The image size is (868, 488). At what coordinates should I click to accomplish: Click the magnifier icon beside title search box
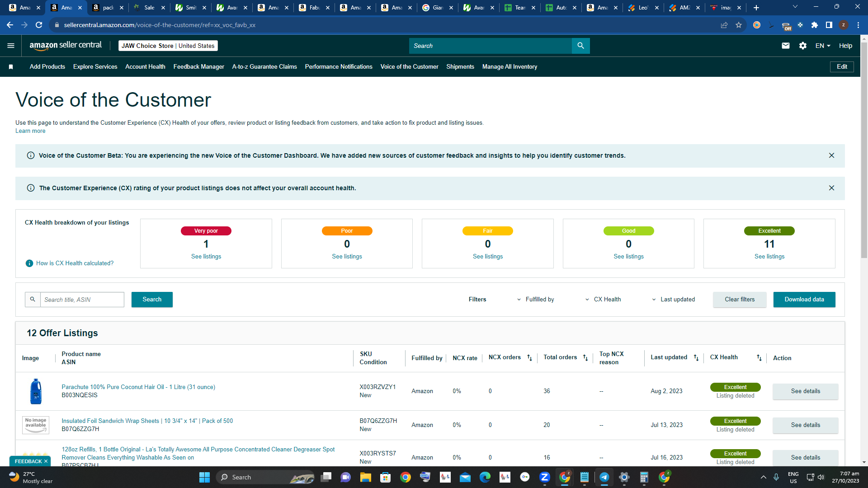(33, 300)
